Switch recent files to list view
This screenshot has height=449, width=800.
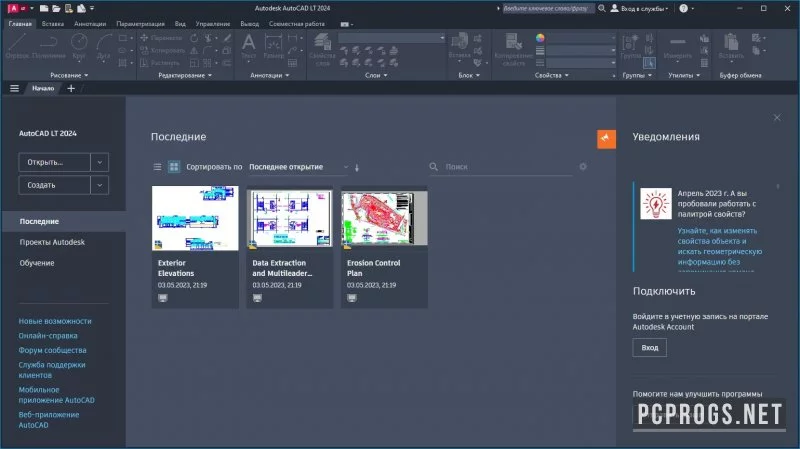(157, 167)
